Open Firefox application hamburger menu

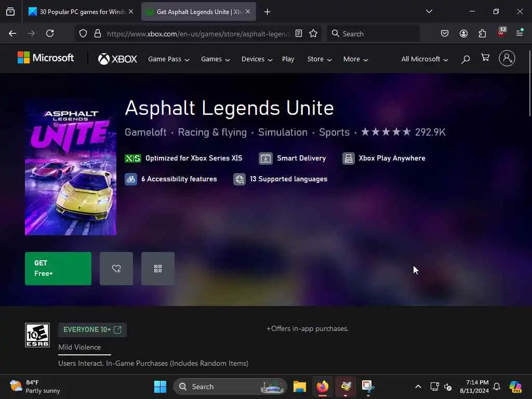coord(520,33)
